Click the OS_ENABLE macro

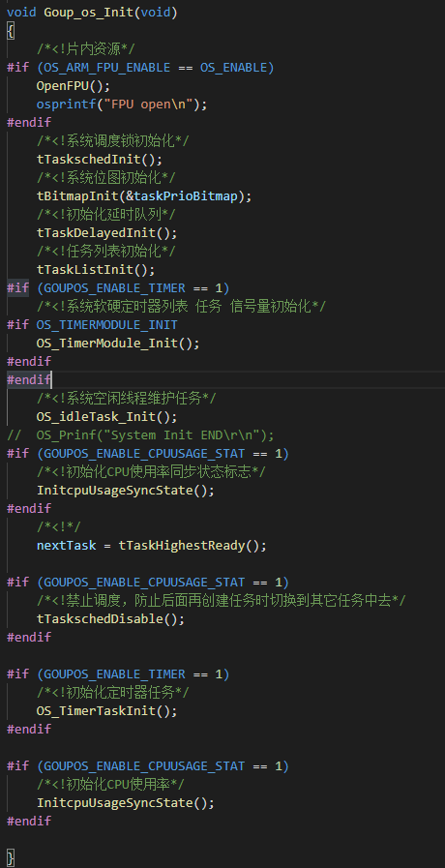tap(233, 68)
